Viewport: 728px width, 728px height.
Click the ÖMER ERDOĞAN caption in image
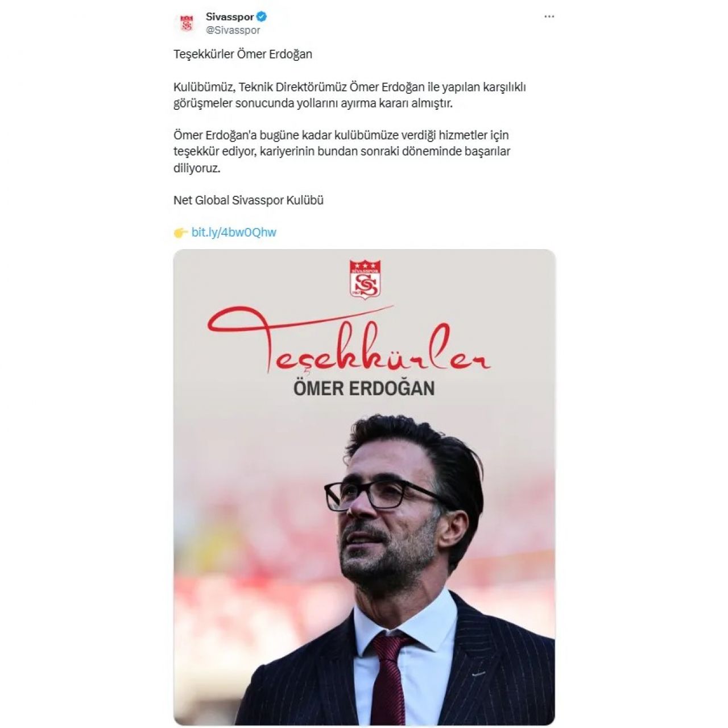click(x=364, y=388)
